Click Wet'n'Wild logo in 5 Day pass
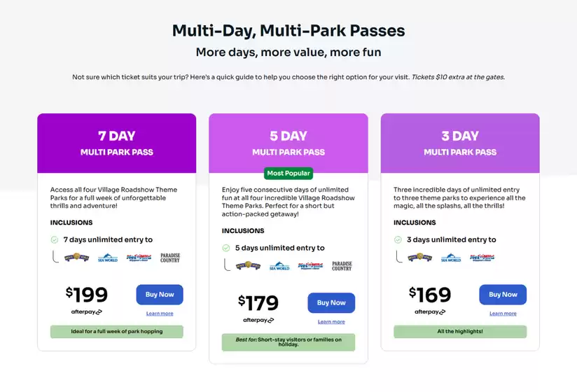 tap(310, 266)
